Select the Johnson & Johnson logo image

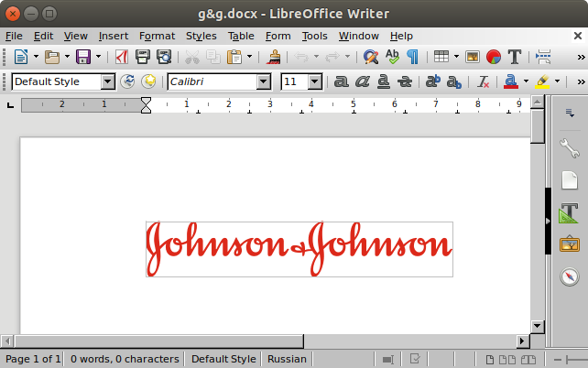(299, 249)
